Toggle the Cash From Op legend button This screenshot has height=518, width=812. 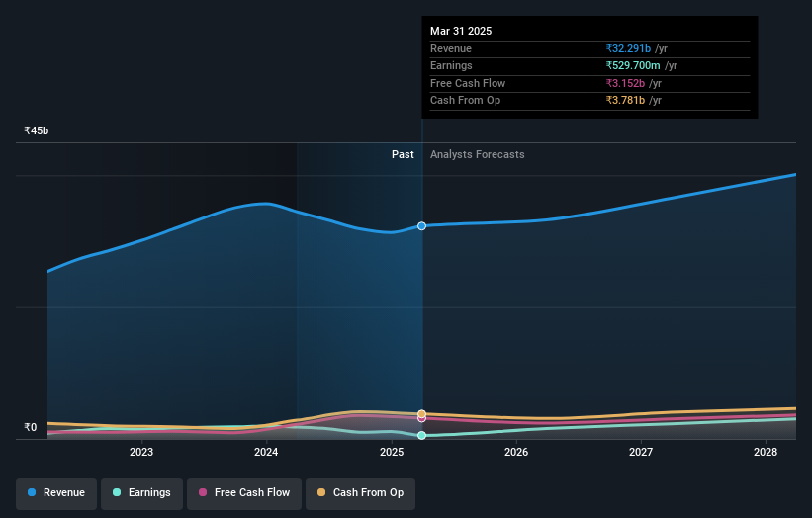click(360, 493)
